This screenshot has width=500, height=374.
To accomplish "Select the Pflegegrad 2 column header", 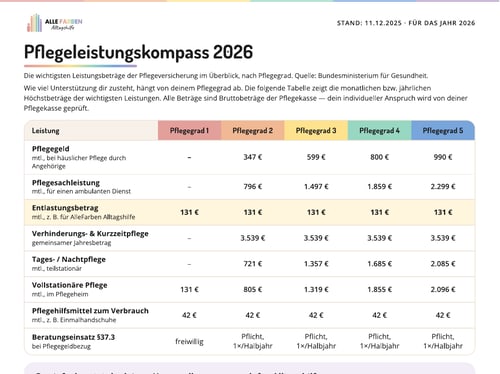I will tap(253, 131).
